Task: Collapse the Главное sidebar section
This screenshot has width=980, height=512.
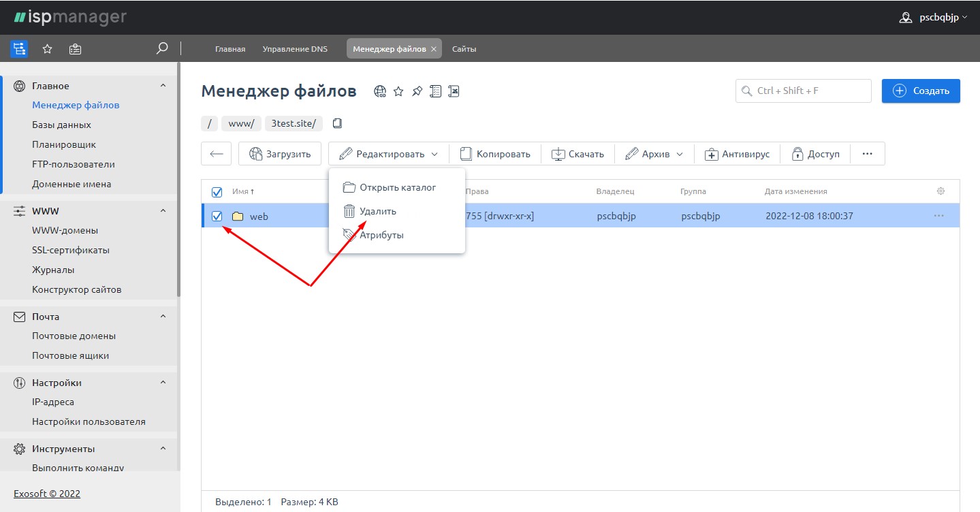Action: [x=163, y=86]
